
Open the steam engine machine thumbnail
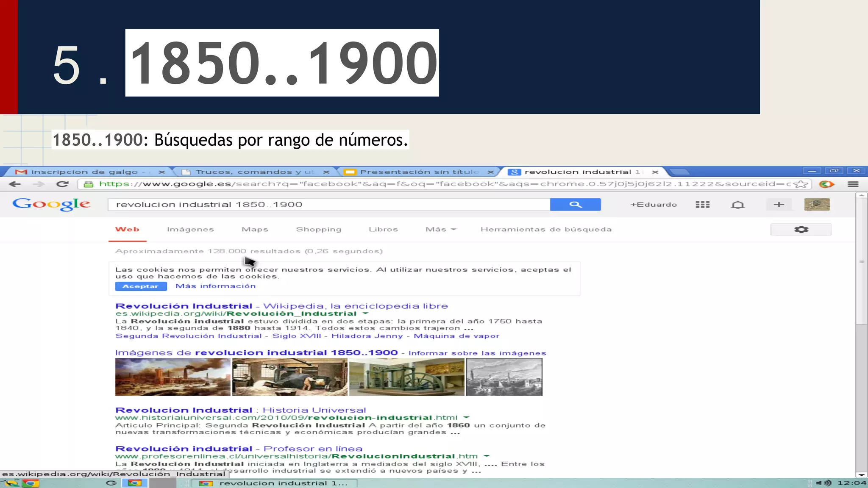(x=407, y=377)
